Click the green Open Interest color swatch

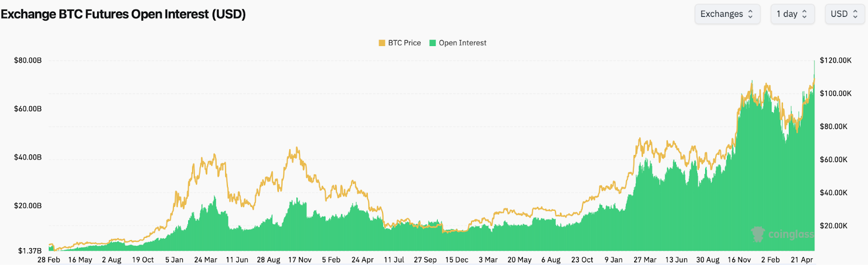point(432,43)
